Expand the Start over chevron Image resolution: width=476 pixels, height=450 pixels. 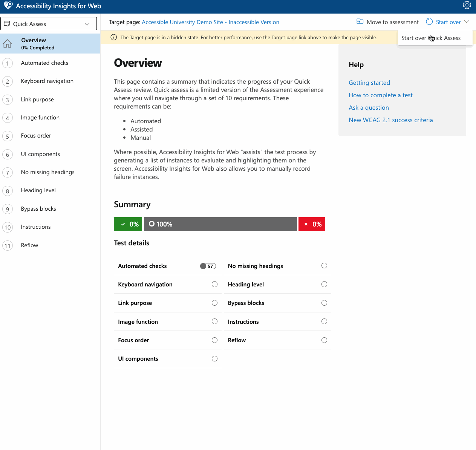(467, 22)
